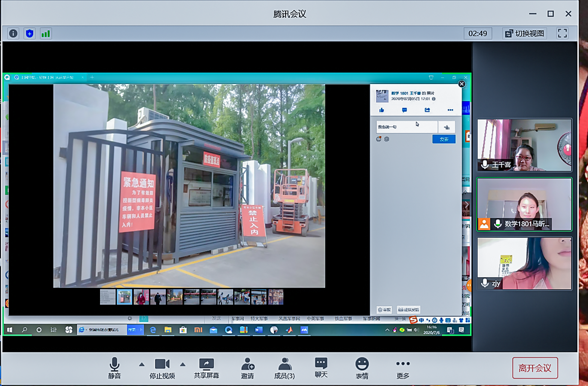Click the blue security shield icon
The height and width of the screenshot is (386, 588).
click(29, 33)
